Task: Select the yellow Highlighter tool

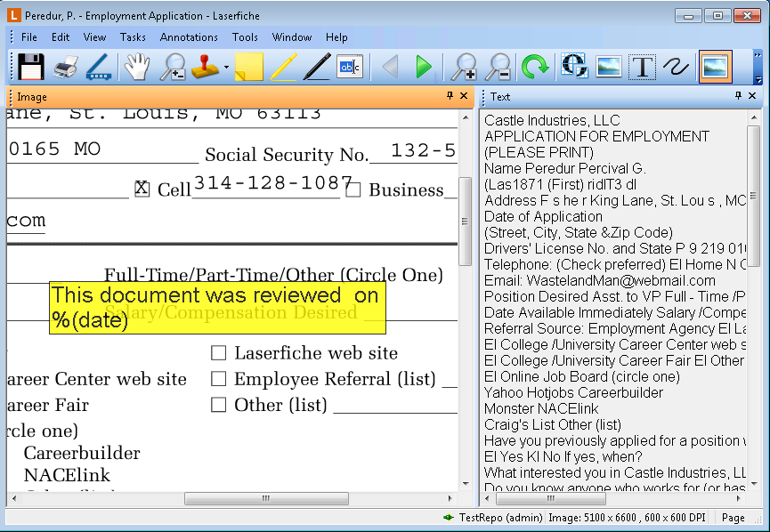Action: (283, 67)
